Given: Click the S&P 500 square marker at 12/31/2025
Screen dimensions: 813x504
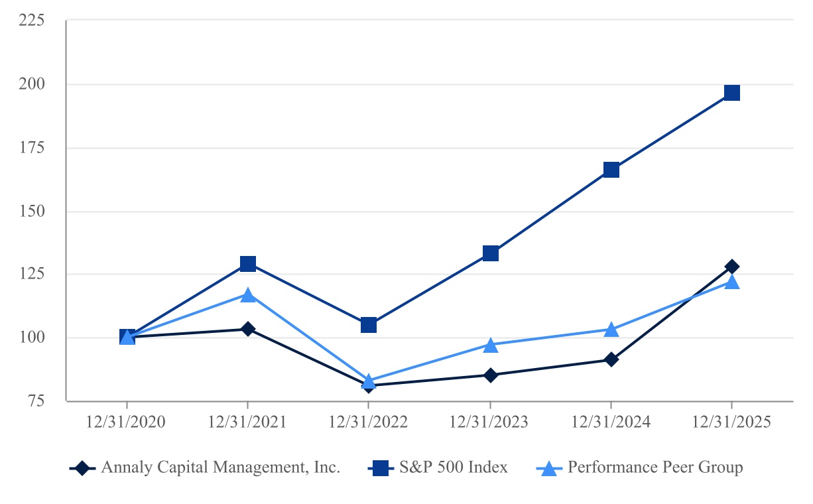Looking at the screenshot, I should point(731,92).
